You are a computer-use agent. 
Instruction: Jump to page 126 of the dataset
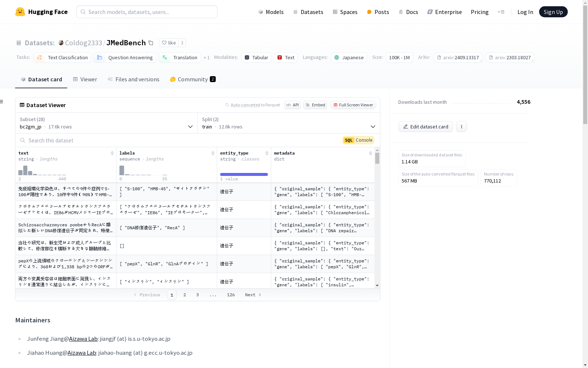coord(231,295)
